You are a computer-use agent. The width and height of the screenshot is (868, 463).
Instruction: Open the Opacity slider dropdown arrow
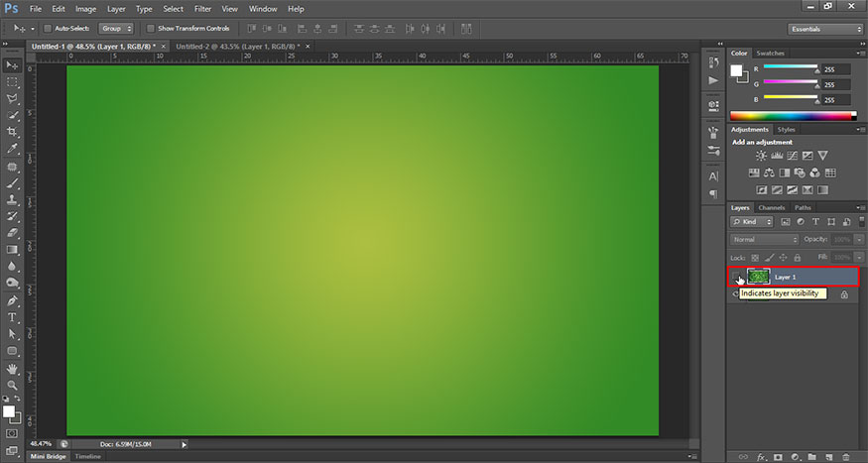coord(859,240)
